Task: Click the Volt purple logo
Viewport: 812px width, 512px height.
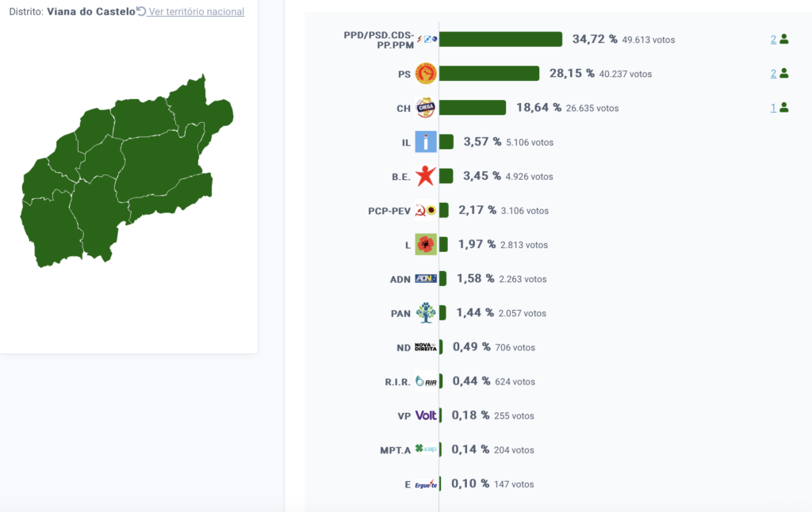Action: click(x=426, y=415)
